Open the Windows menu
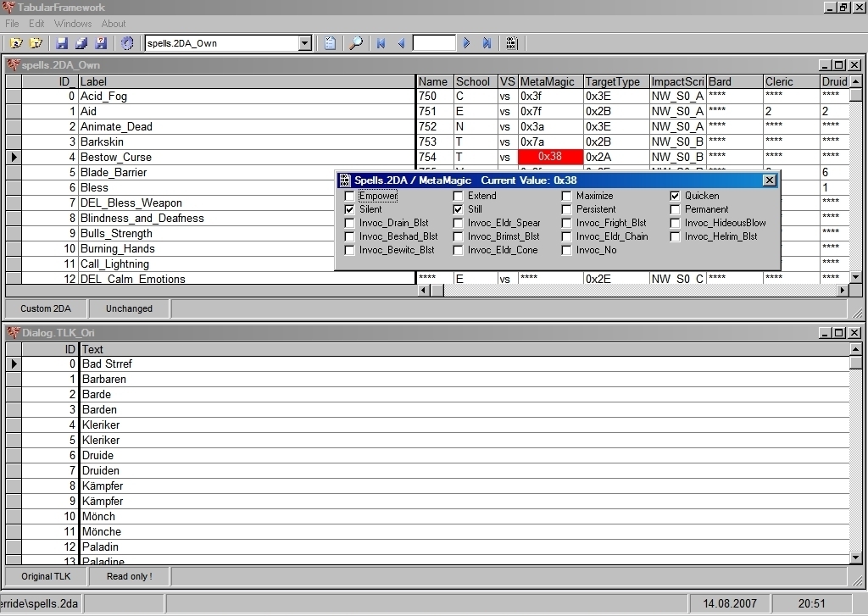This screenshot has height=616, width=868. (73, 24)
